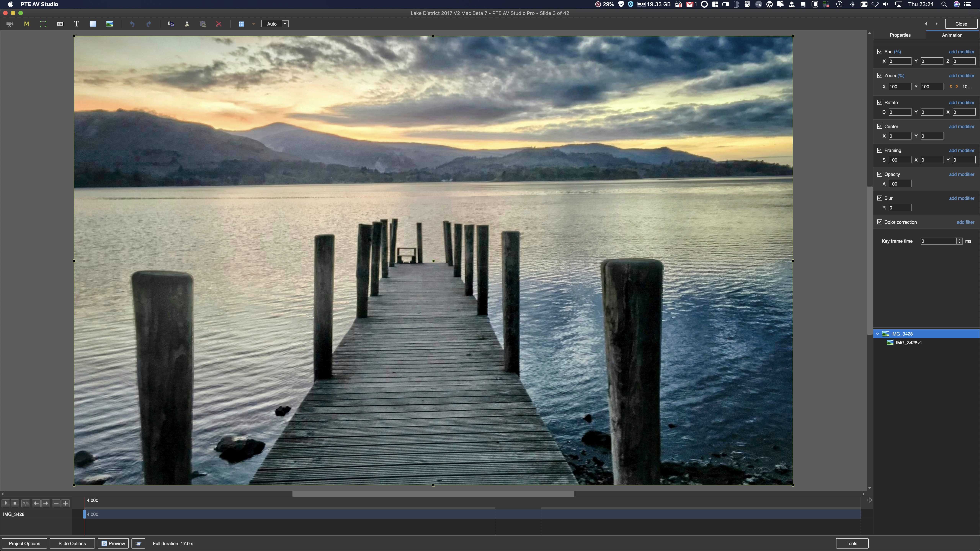Toggle the Pan checkbox
The width and height of the screenshot is (980, 551).
tap(880, 51)
